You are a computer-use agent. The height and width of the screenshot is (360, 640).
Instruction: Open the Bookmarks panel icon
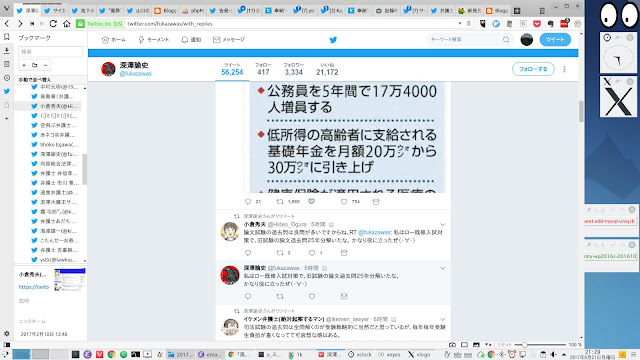(7, 37)
